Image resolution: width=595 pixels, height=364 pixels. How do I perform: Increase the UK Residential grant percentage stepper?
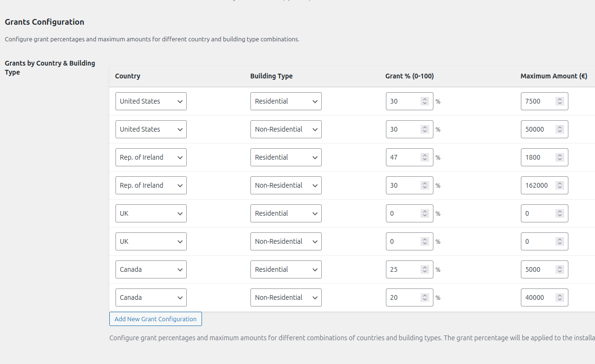pyautogui.click(x=425, y=210)
